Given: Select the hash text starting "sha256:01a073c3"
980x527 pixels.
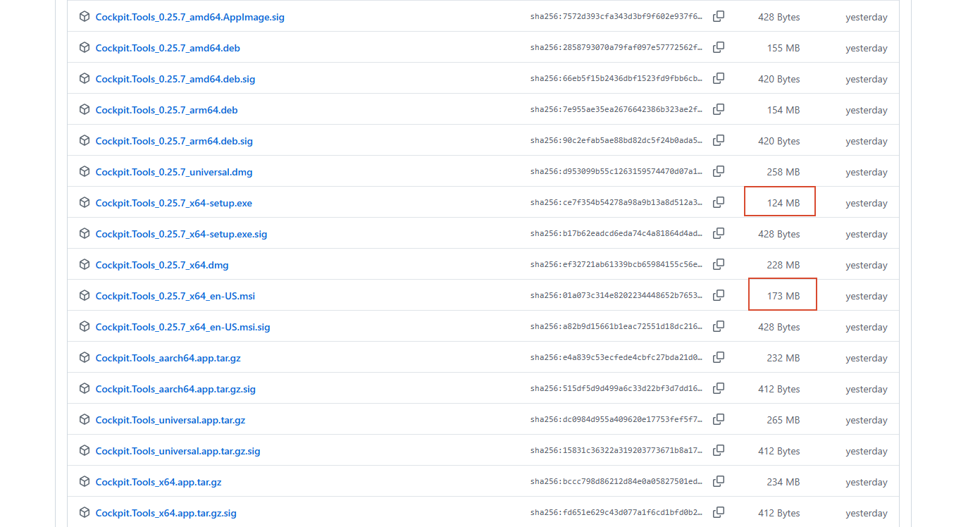Looking at the screenshot, I should tap(616, 296).
